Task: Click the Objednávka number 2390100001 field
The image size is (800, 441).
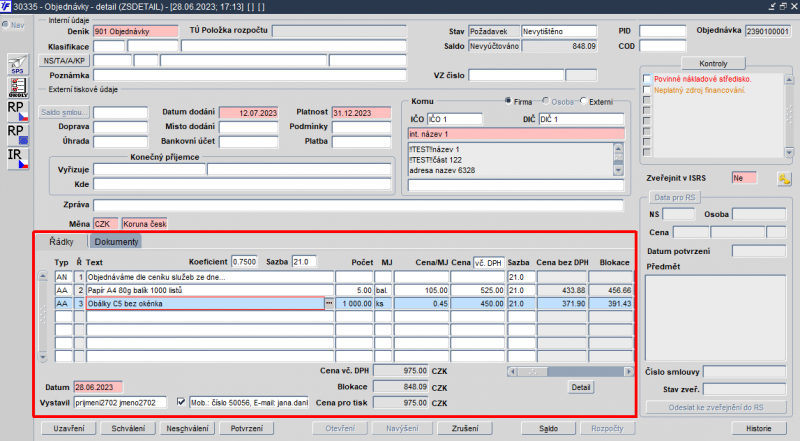Action: [767, 31]
